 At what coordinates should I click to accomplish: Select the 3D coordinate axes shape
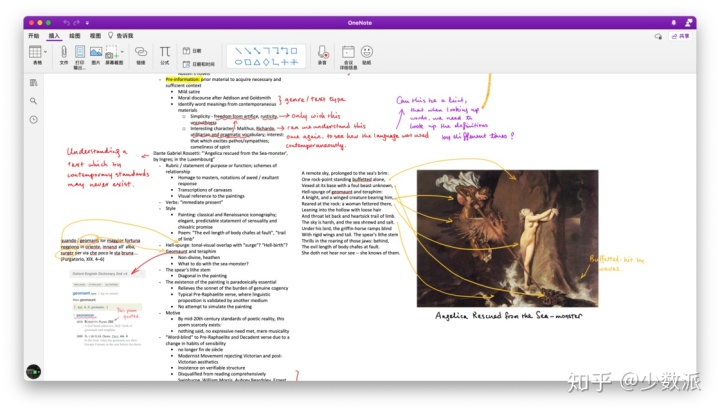(294, 62)
